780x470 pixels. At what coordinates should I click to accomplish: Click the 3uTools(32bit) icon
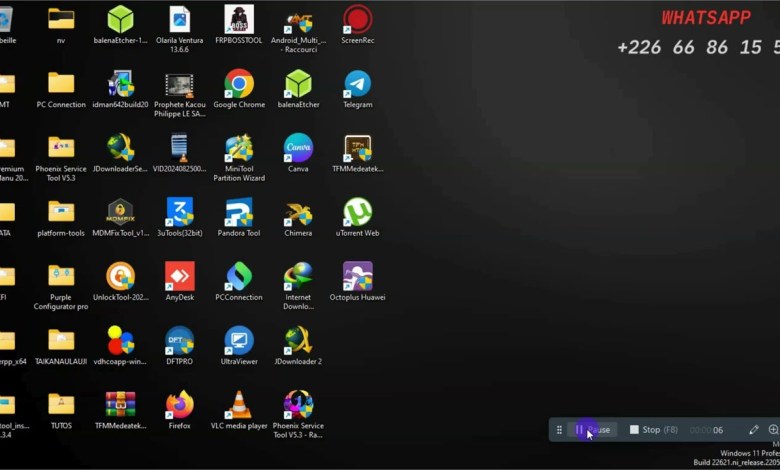click(x=180, y=213)
